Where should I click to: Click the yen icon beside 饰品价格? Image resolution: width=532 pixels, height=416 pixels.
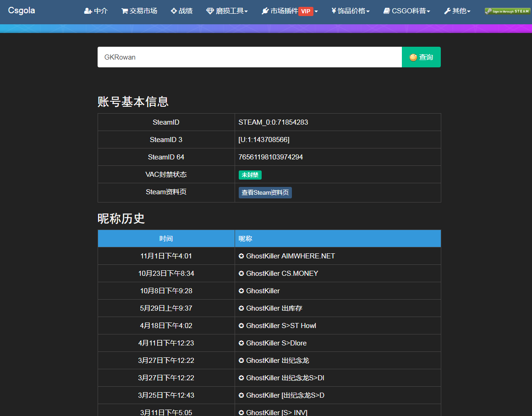334,11
